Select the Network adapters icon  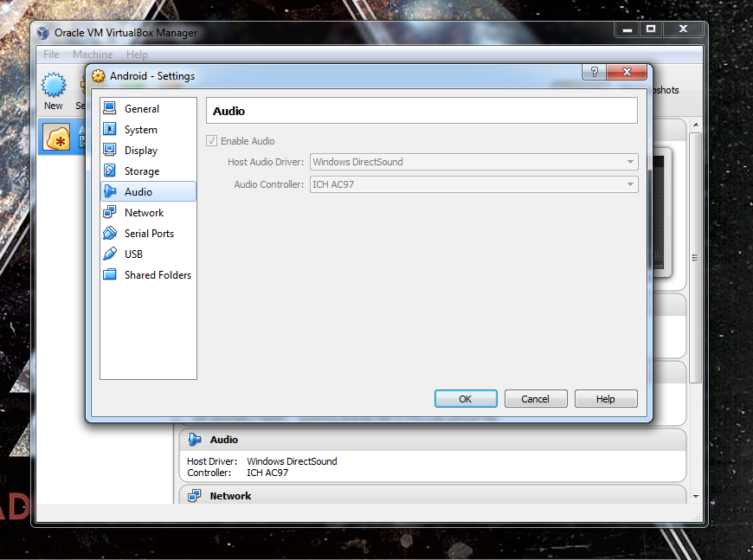click(110, 212)
